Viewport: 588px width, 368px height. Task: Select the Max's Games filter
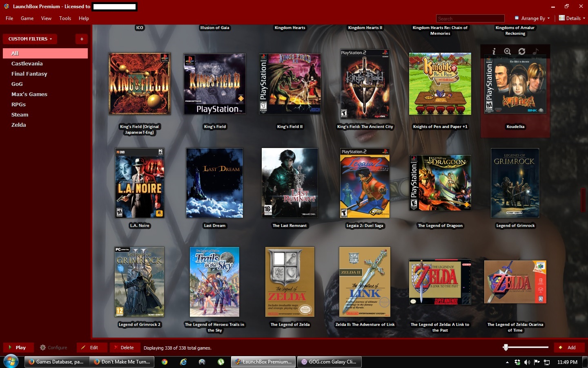tap(45, 94)
